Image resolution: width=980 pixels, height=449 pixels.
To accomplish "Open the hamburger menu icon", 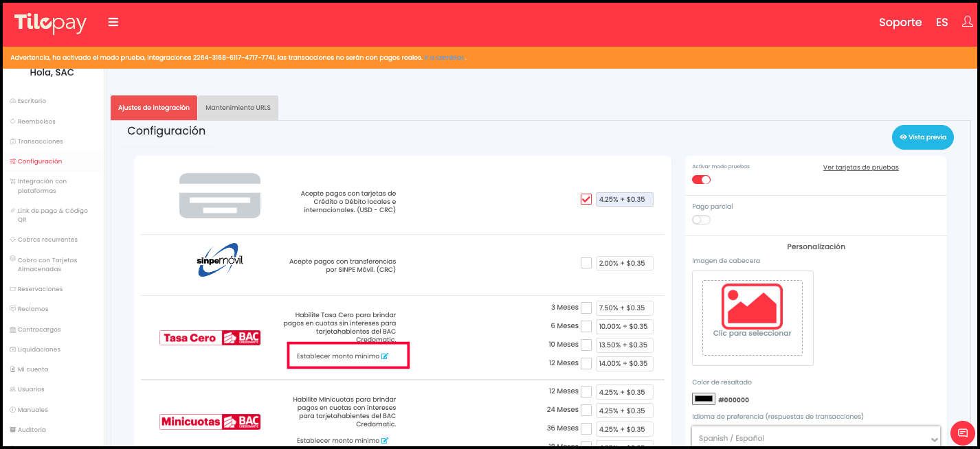I will coord(113,23).
